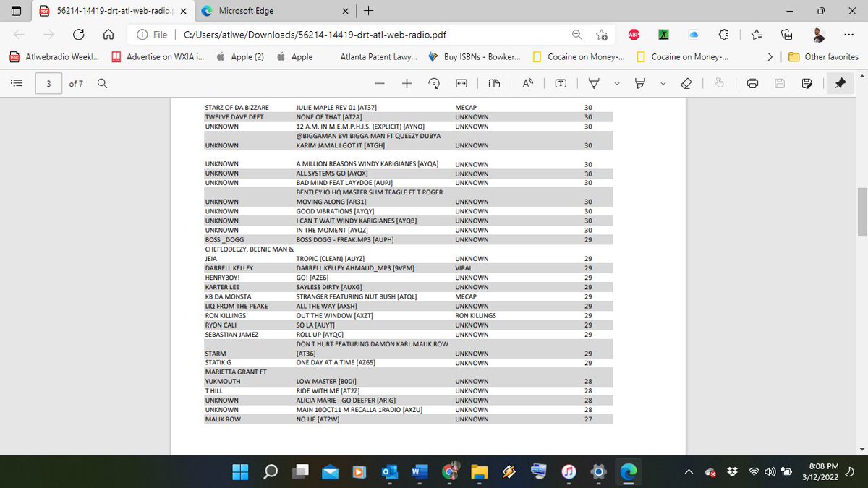Click the VIRAL label cell
This screenshot has width=868, height=488.
click(464, 268)
